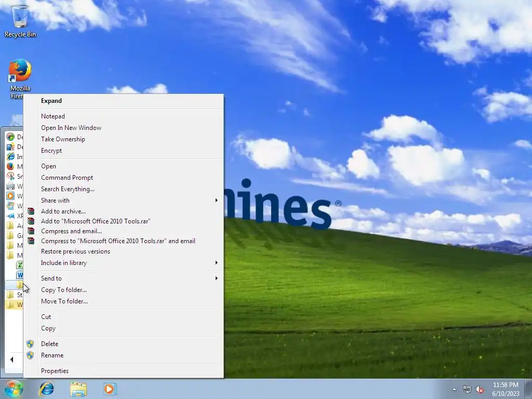532x399 pixels.
Task: Click the WinRAR icon beside Compress and email
Action: click(x=31, y=231)
